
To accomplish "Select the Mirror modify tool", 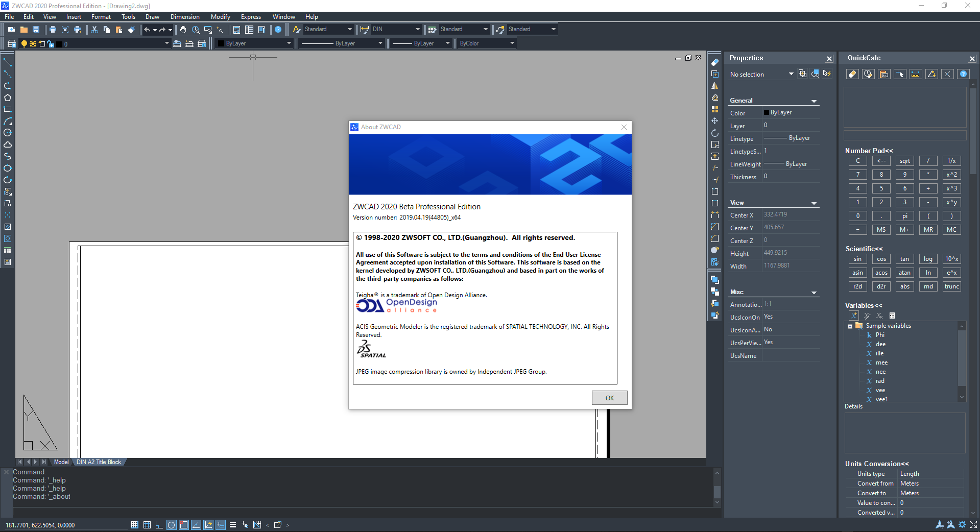I will (x=714, y=86).
